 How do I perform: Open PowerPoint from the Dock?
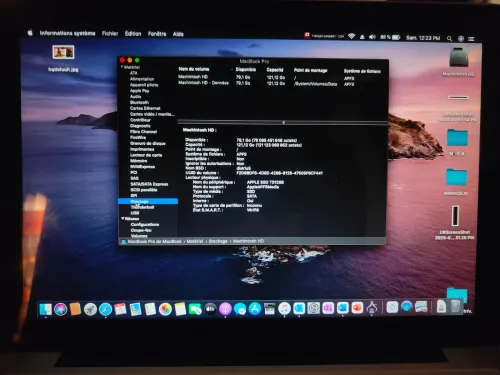coord(357,308)
